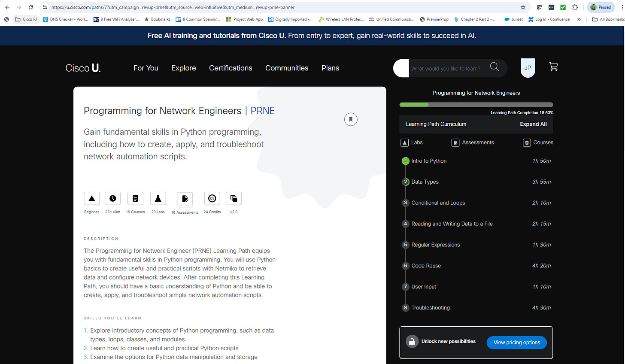
Task: Click the 29 Labs flask icon
Action: 158,198
